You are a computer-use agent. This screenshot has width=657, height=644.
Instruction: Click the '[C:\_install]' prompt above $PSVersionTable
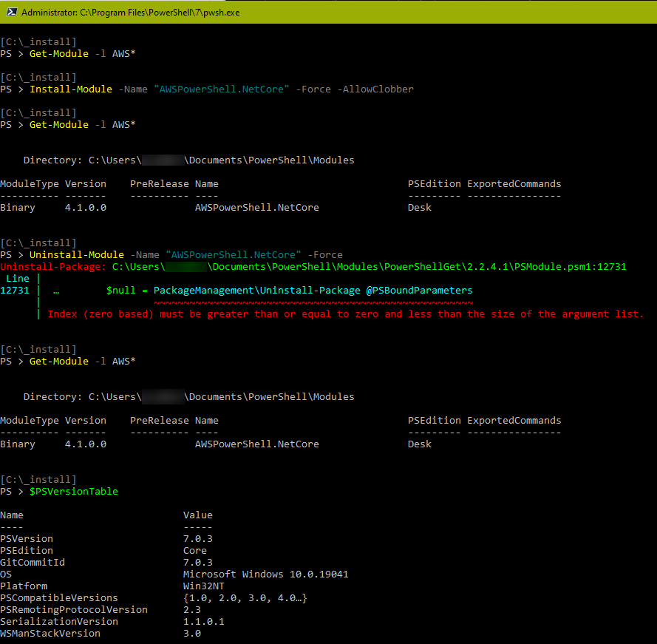(x=38, y=480)
